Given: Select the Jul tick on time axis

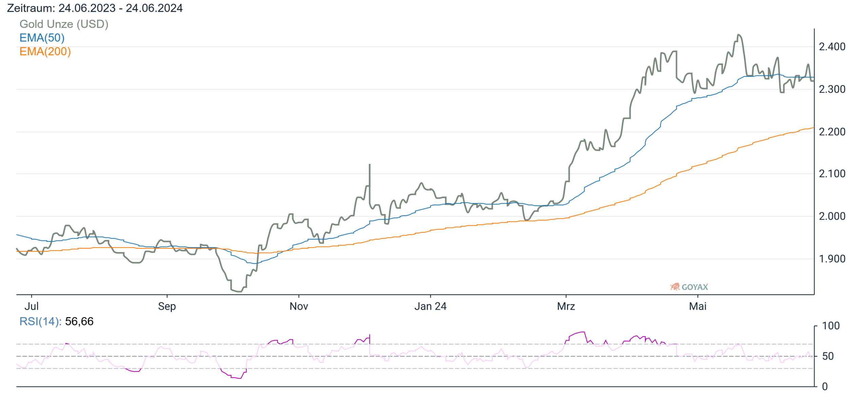Looking at the screenshot, I should point(32,306).
